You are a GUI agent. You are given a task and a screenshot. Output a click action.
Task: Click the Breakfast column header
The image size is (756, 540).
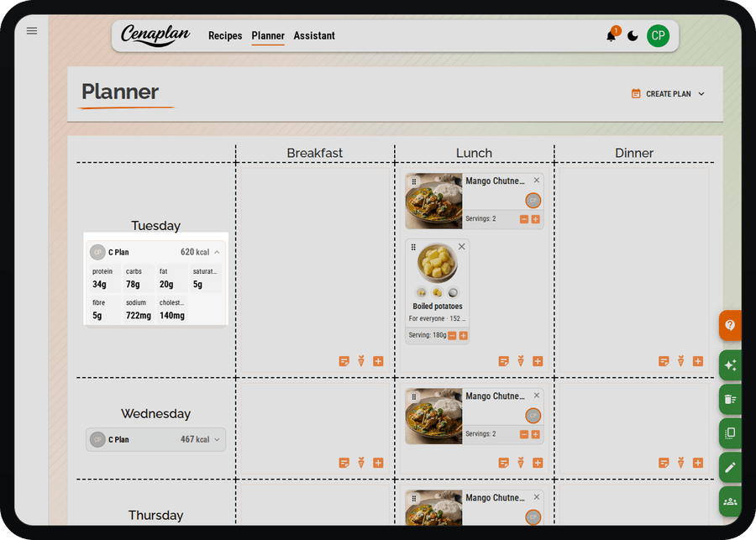coord(315,153)
